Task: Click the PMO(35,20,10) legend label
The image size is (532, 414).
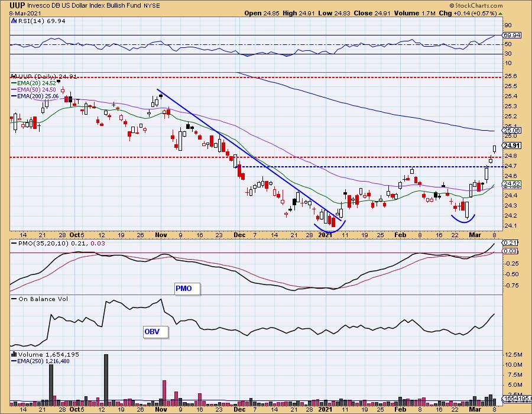Action: (61, 243)
